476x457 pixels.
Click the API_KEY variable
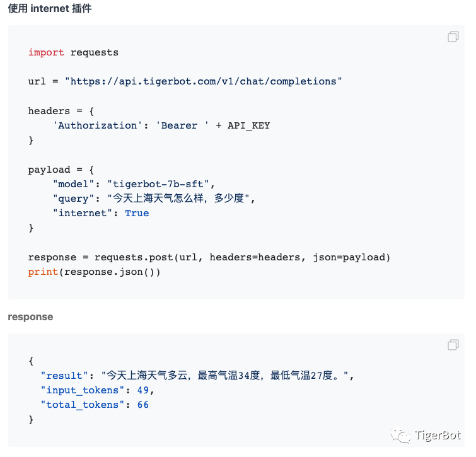(x=248, y=125)
